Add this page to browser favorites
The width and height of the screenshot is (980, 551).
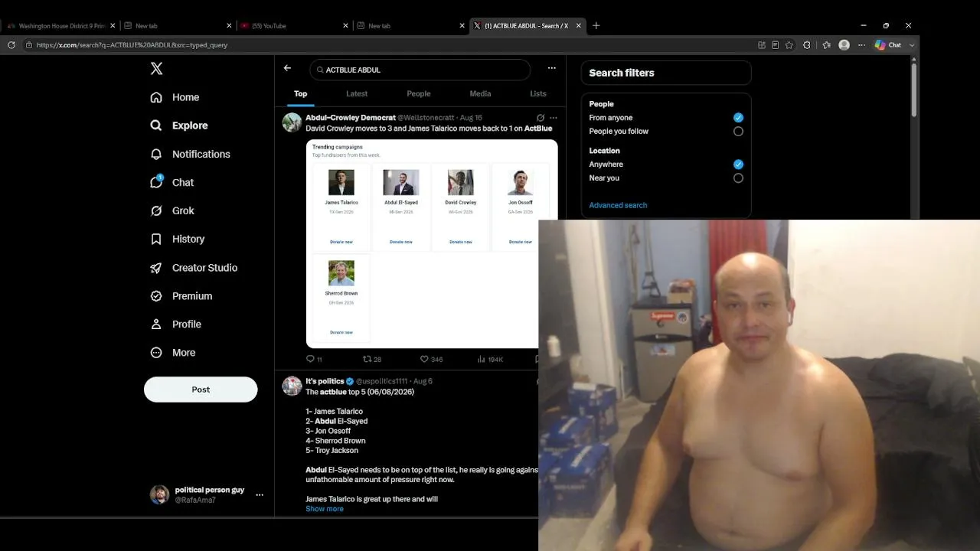(789, 45)
